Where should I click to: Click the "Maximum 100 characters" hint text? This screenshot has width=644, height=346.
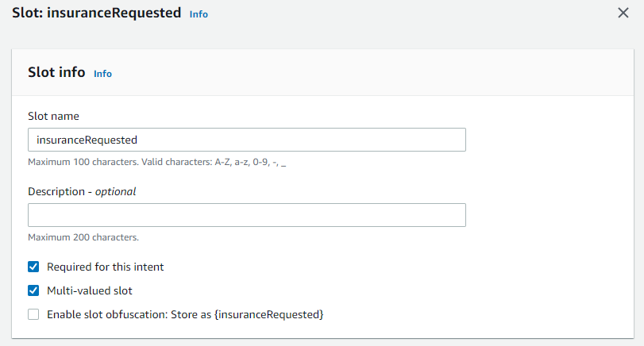point(156,162)
